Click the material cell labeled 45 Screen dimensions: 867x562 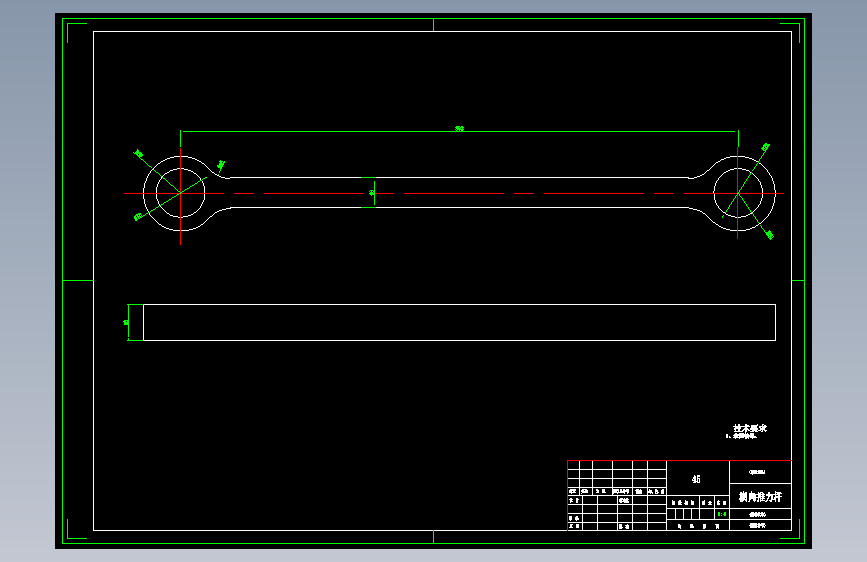[696, 479]
